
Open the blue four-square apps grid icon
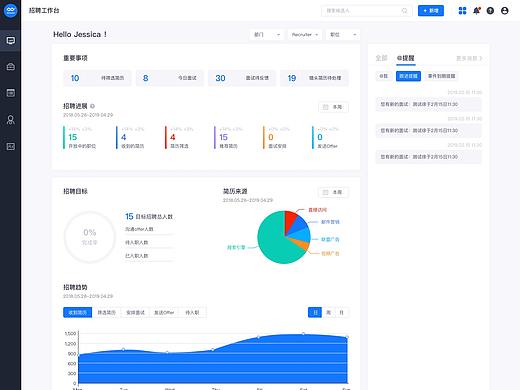tap(462, 11)
